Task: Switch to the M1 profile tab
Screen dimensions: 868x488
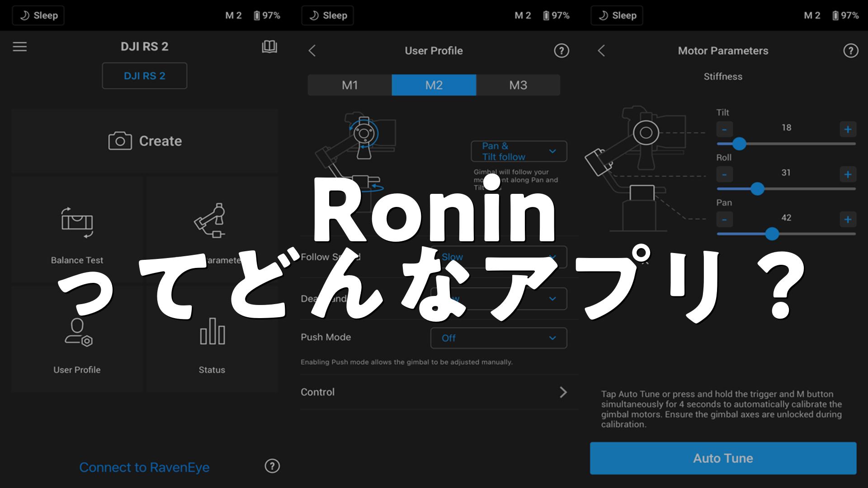Action: tap(349, 85)
